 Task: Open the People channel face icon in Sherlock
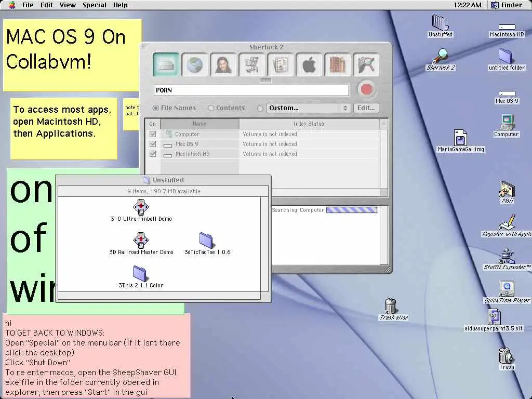pos(223,64)
